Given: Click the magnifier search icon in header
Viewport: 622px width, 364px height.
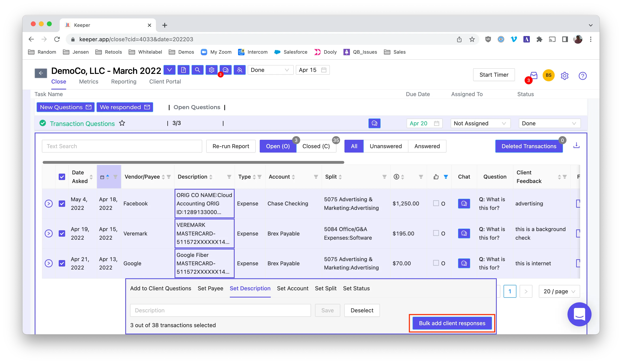Looking at the screenshot, I should tap(197, 70).
